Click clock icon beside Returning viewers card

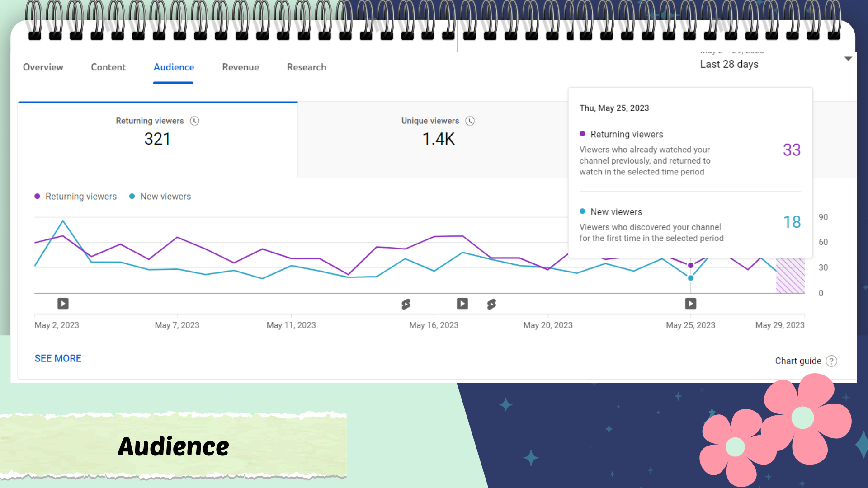coord(194,121)
